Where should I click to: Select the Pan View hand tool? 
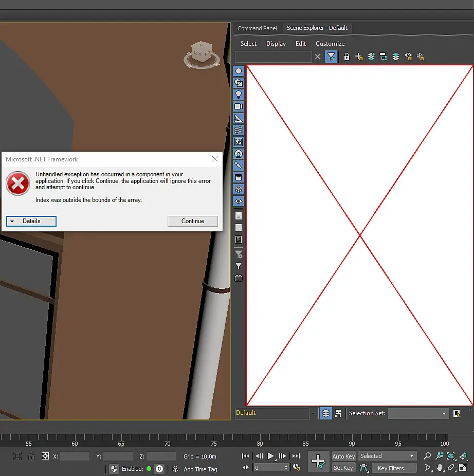coord(440,468)
